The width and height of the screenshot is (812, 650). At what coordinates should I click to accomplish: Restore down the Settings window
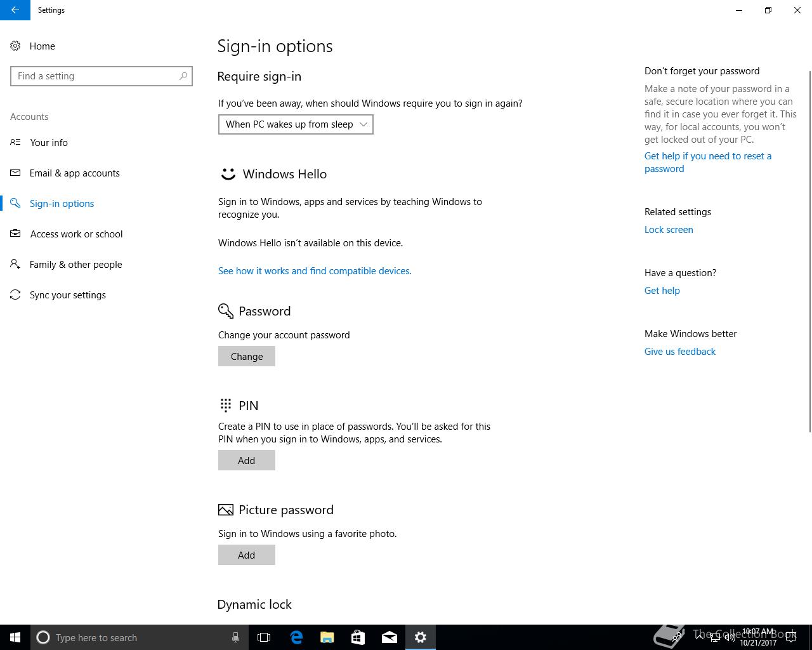click(x=768, y=10)
